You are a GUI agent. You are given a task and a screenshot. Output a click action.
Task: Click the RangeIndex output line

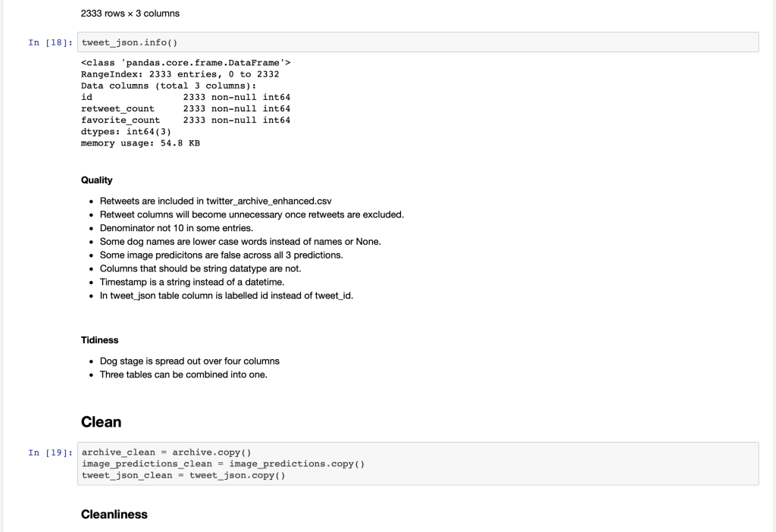click(180, 74)
